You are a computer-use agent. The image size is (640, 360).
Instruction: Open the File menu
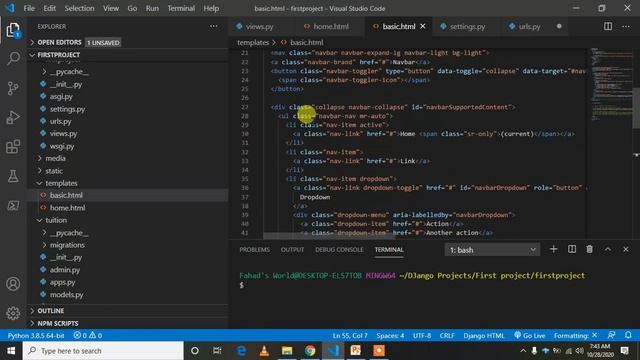point(29,8)
